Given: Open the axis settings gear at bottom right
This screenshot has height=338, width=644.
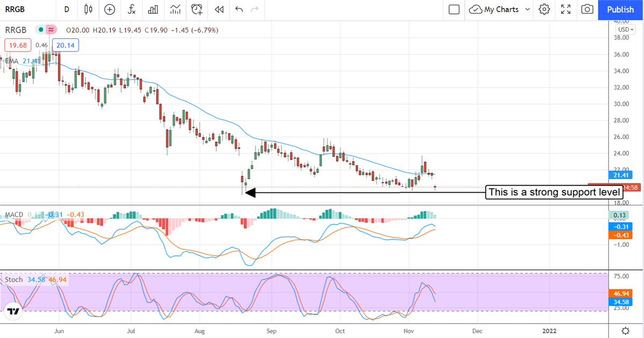Looking at the screenshot, I should (x=625, y=330).
